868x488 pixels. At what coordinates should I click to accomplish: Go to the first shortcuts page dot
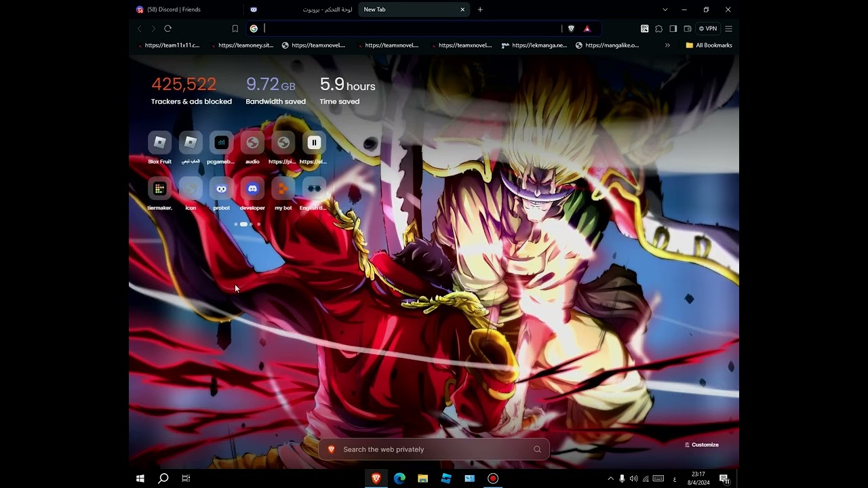point(236,224)
